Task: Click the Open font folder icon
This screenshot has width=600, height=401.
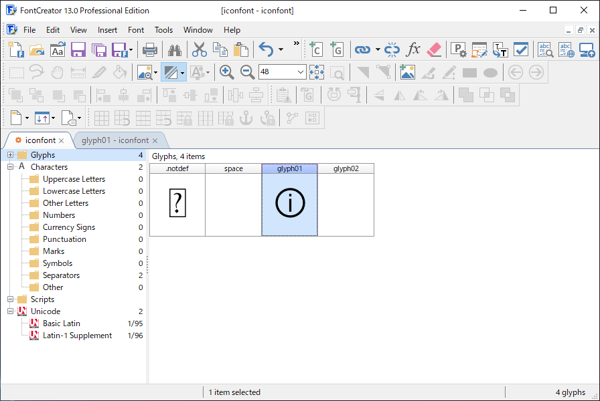Action: pyautogui.click(x=37, y=50)
